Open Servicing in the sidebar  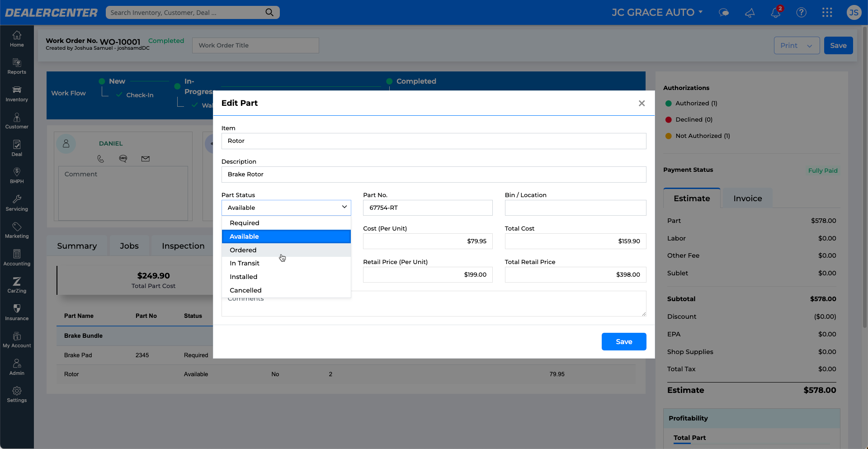17,203
